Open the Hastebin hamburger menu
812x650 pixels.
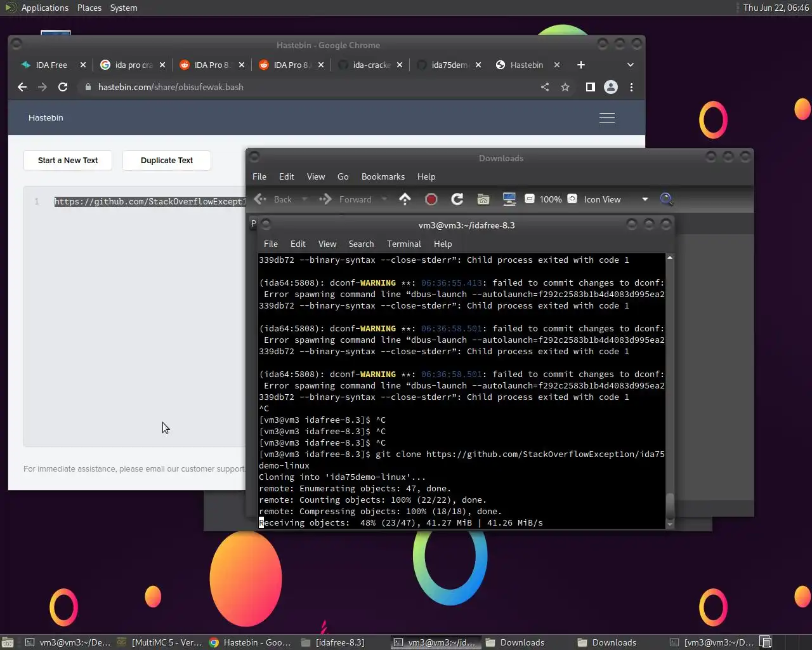point(607,118)
